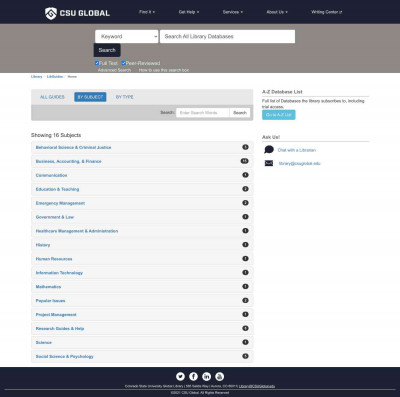The width and height of the screenshot is (400, 397).
Task: Click the envelope email icon
Action: [269, 163]
